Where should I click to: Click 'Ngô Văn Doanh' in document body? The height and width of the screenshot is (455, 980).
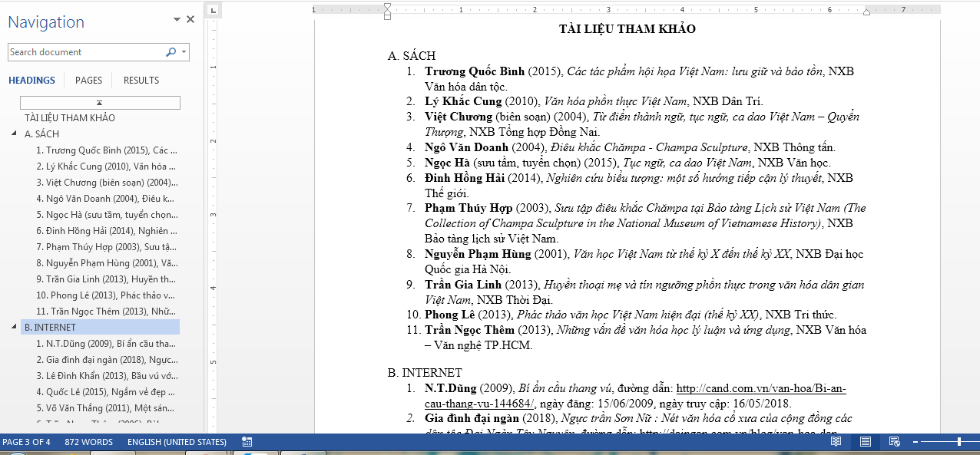[x=467, y=147]
